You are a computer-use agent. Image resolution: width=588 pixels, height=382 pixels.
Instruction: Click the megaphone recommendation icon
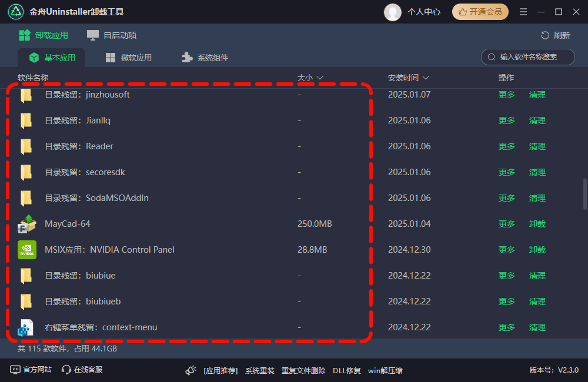(191, 370)
